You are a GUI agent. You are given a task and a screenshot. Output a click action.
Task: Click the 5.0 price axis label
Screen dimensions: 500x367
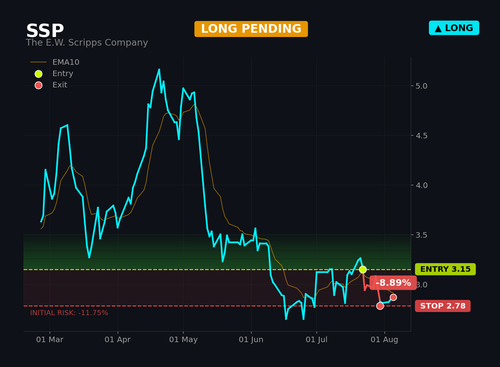[421, 86]
